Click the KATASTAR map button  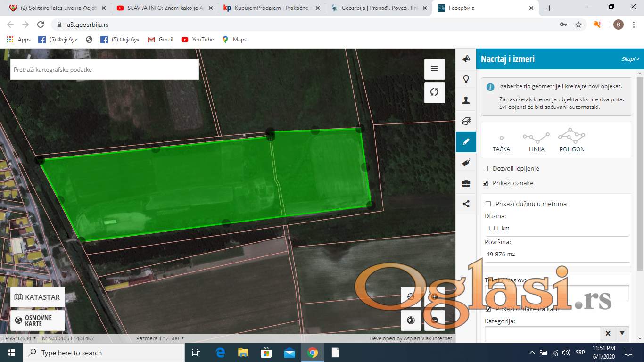pos(38,297)
